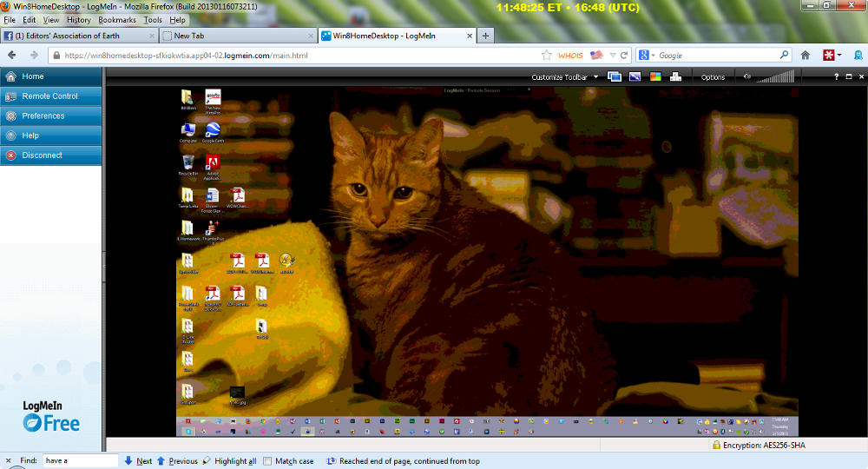
Task: Click the WHOIS add-on button
Action: click(x=570, y=56)
